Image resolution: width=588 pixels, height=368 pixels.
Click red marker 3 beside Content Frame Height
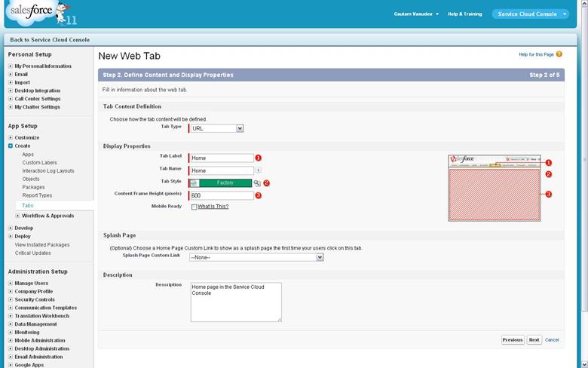[258, 195]
